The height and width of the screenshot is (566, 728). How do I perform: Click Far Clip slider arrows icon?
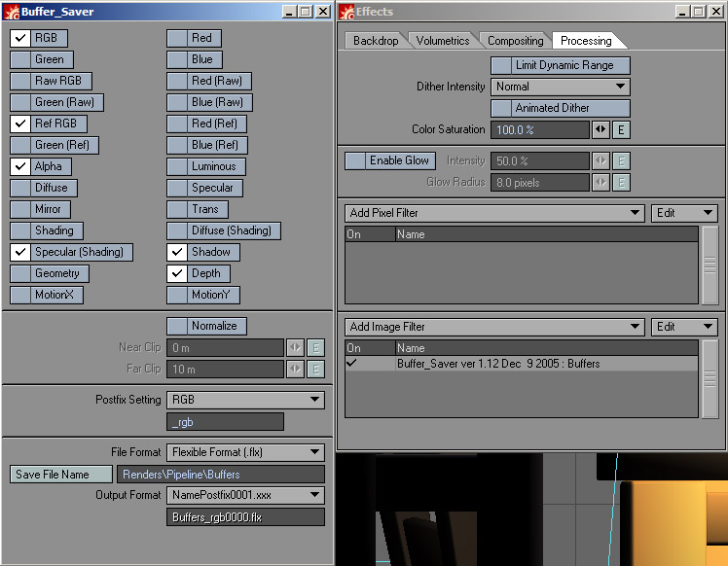tap(295, 370)
